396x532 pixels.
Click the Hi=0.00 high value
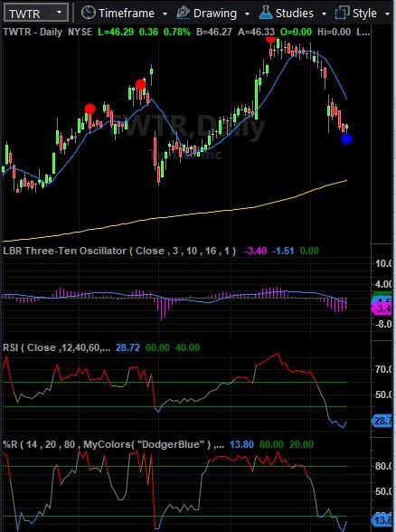tap(334, 32)
